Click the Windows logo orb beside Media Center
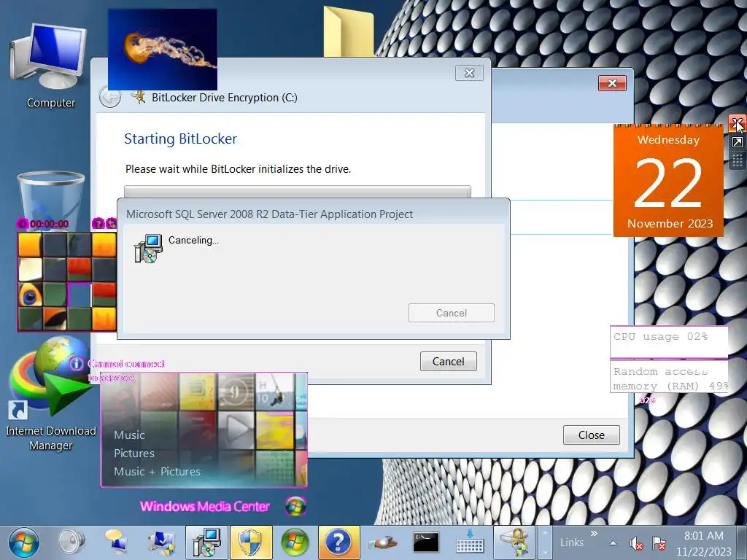Viewport: 747px width, 560px height. click(295, 506)
